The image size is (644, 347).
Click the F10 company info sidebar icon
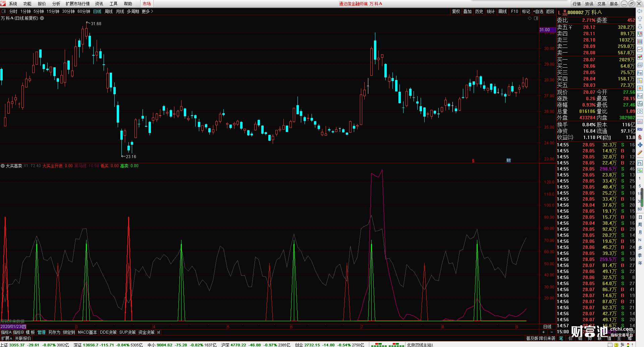pos(640,73)
